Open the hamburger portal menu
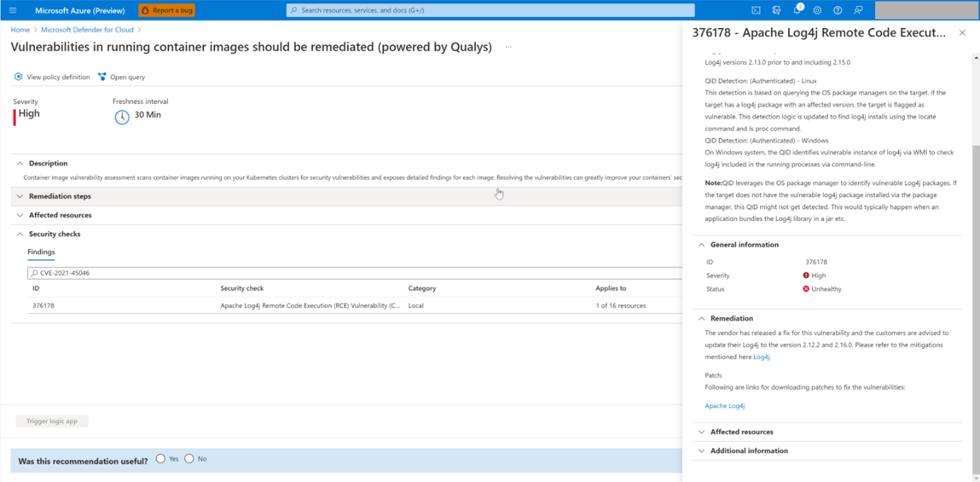This screenshot has height=482, width=980. [x=12, y=10]
